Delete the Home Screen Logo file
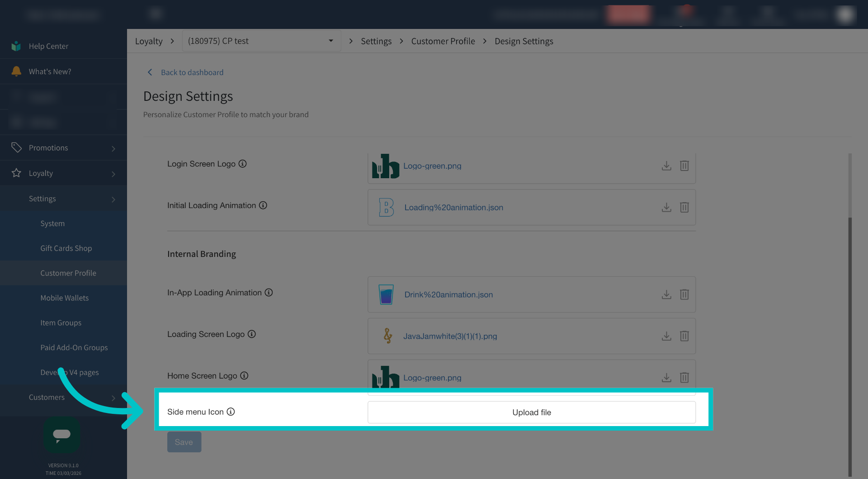868x479 pixels. click(x=684, y=378)
